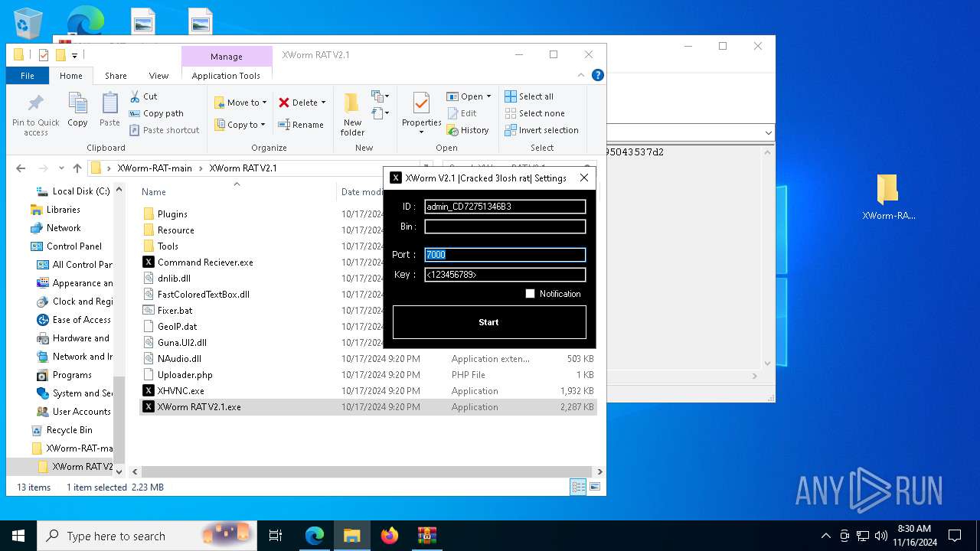Click the Date modified column header
The height and width of the screenshot is (551, 980).
(x=363, y=192)
